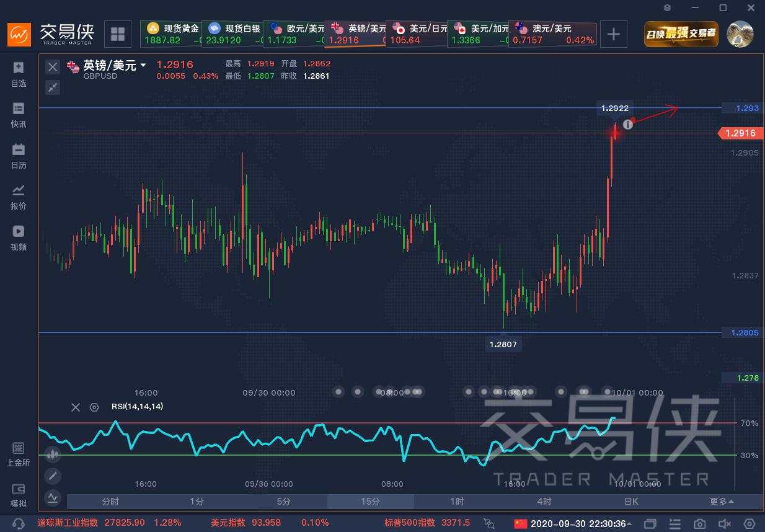Expand the date-time timezone arrow
765x532 pixels.
[630, 524]
